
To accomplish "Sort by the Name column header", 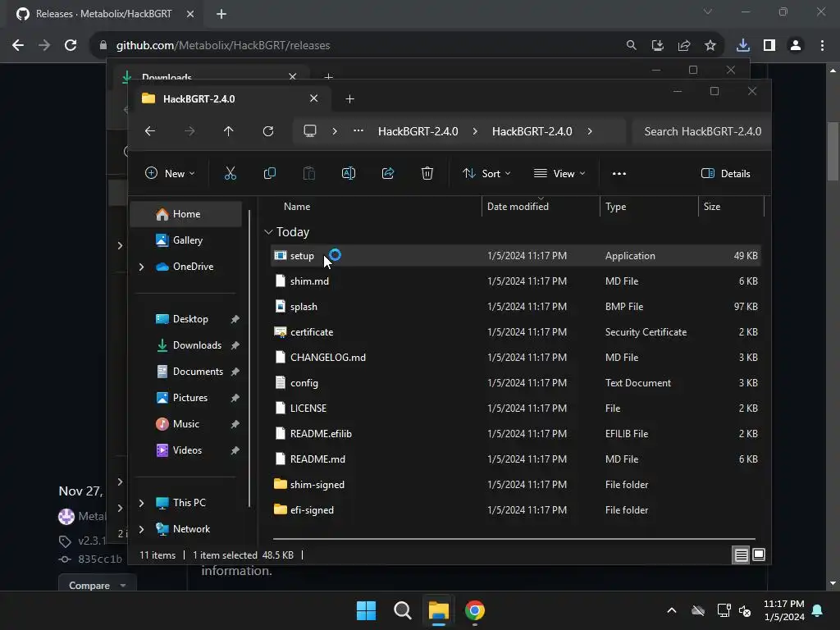I will point(297,206).
